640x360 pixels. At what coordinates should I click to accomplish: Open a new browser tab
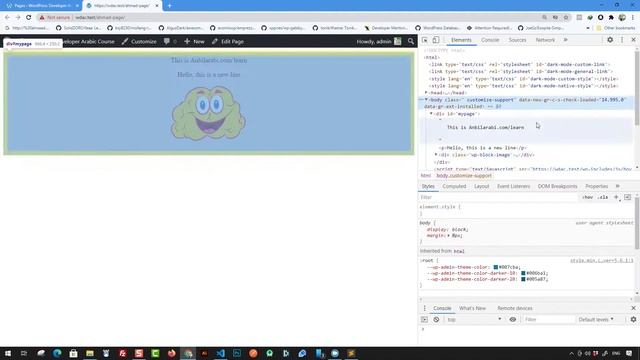[169, 6]
